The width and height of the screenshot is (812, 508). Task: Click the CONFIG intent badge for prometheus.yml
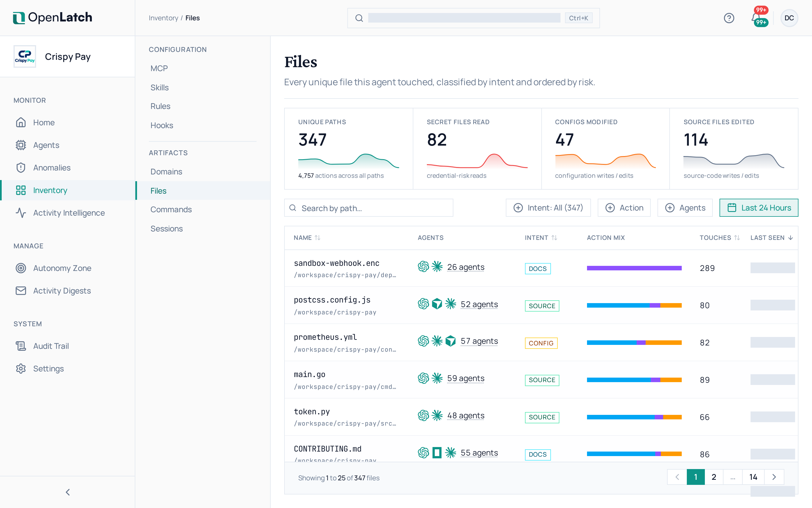click(x=541, y=343)
